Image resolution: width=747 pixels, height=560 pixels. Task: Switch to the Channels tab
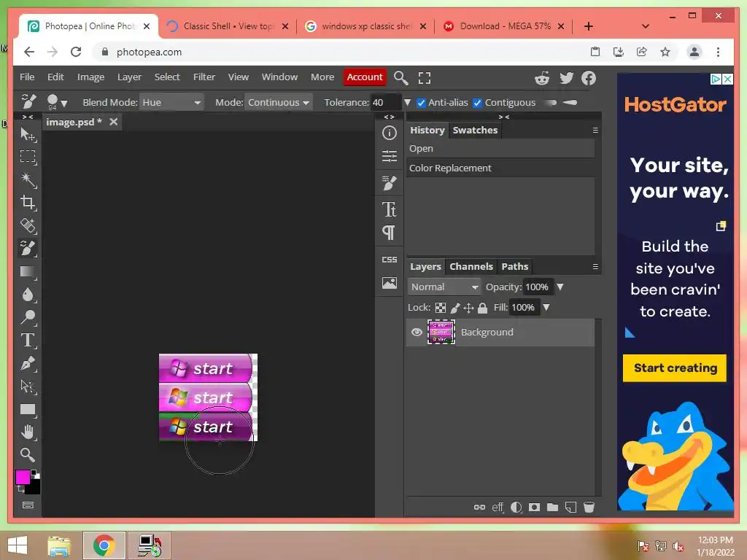tap(471, 267)
